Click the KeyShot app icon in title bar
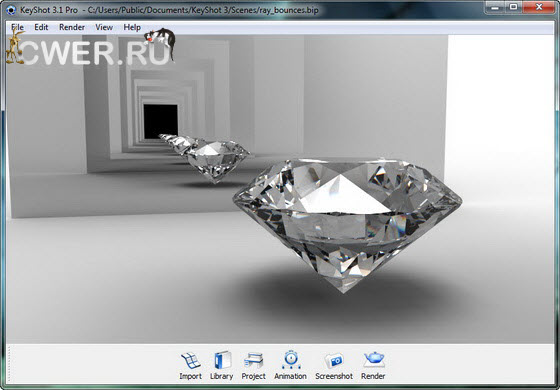The image size is (560, 390). (11, 10)
